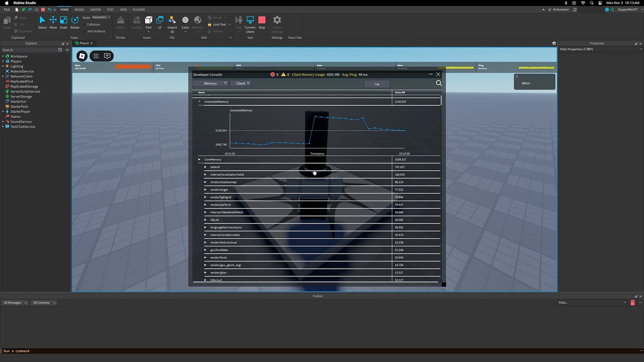
Task: Select the Move tool in the ribbon
Action: 53,21
